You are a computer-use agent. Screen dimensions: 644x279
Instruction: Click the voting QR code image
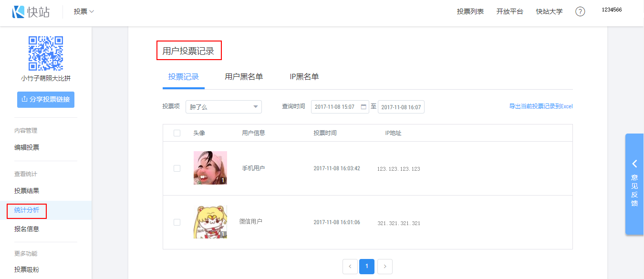(46, 53)
